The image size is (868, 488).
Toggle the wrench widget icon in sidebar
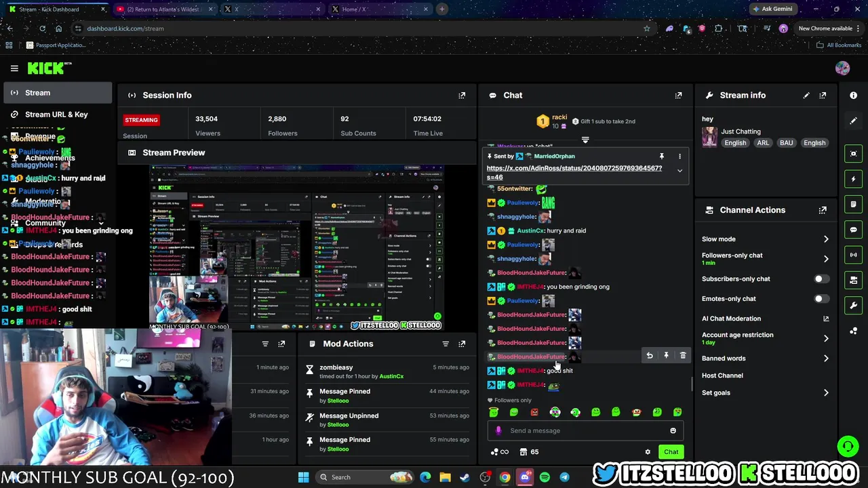click(x=853, y=305)
